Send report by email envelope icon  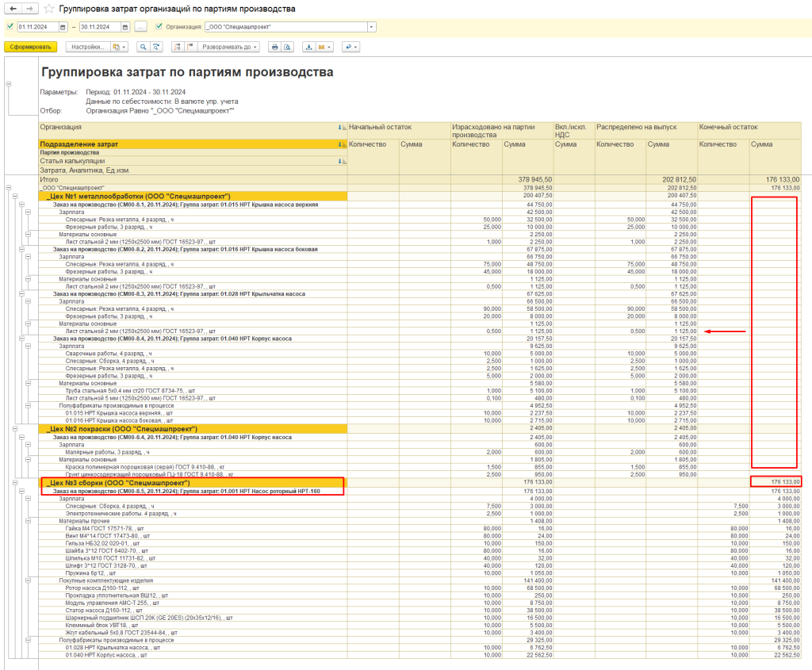click(x=324, y=47)
